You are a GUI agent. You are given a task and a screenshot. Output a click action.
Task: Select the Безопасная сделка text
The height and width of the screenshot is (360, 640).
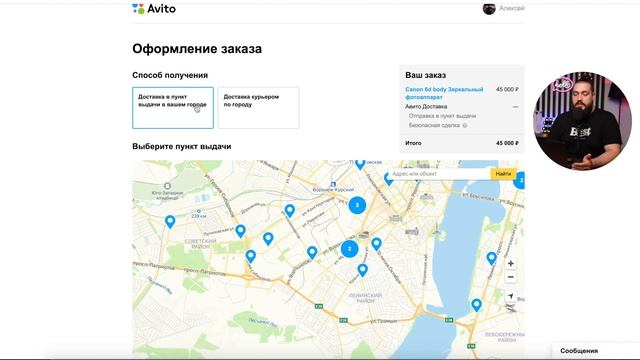[x=434, y=125]
